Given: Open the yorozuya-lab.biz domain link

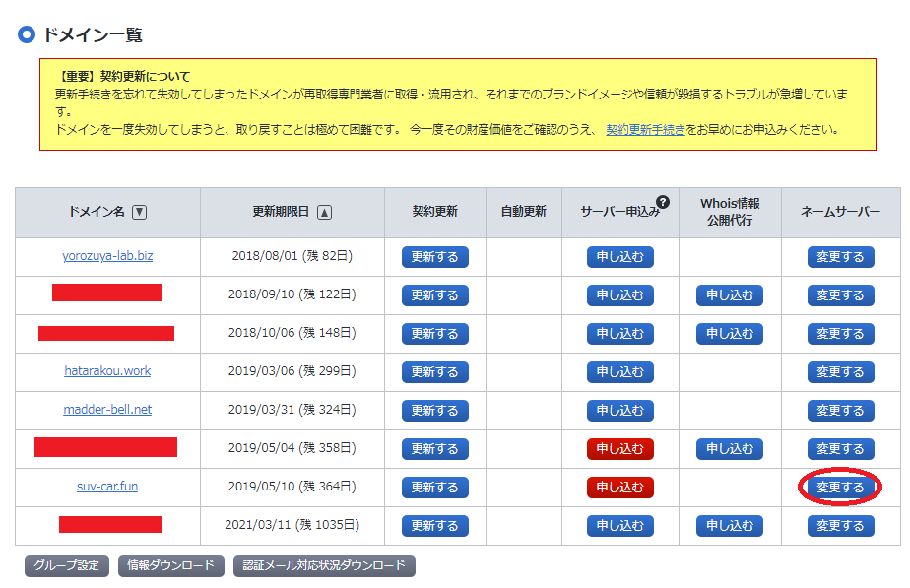Looking at the screenshot, I should coord(107,256).
